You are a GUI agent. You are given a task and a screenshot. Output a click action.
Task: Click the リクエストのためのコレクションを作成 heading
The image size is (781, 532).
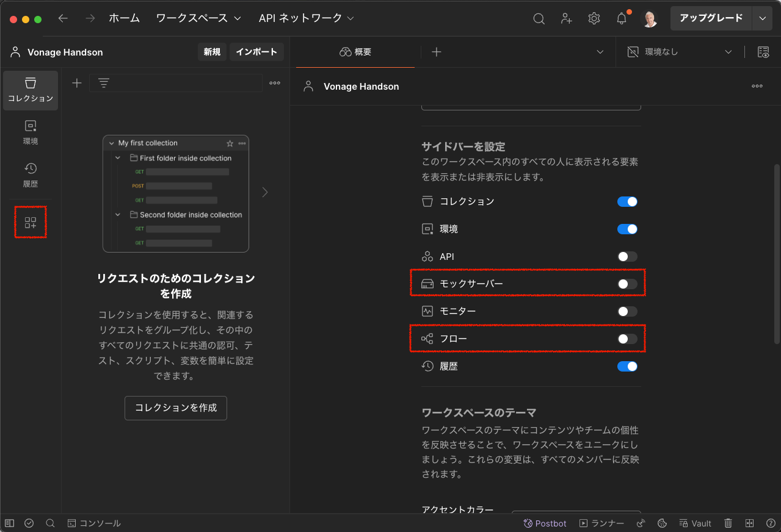pos(176,286)
